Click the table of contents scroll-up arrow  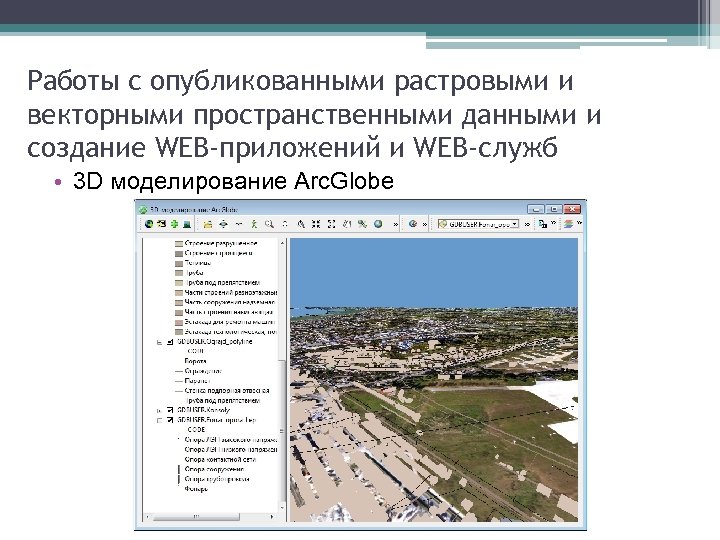coord(283,242)
